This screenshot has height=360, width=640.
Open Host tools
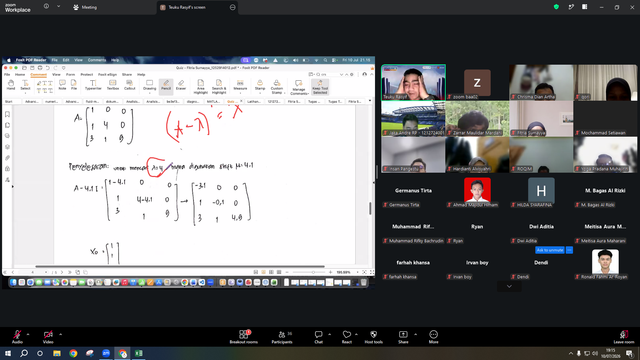coord(373,337)
